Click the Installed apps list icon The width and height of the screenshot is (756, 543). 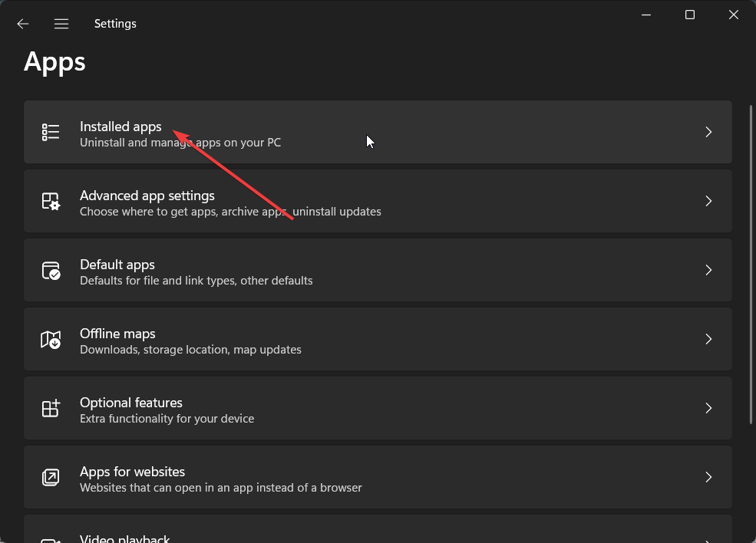tap(51, 132)
